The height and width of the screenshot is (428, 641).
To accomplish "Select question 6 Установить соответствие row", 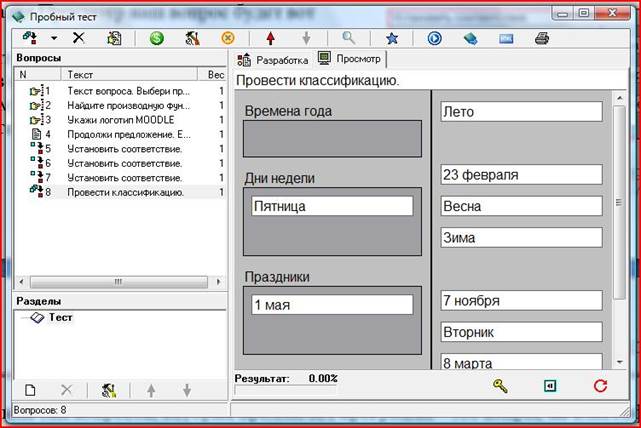I will 120,163.
